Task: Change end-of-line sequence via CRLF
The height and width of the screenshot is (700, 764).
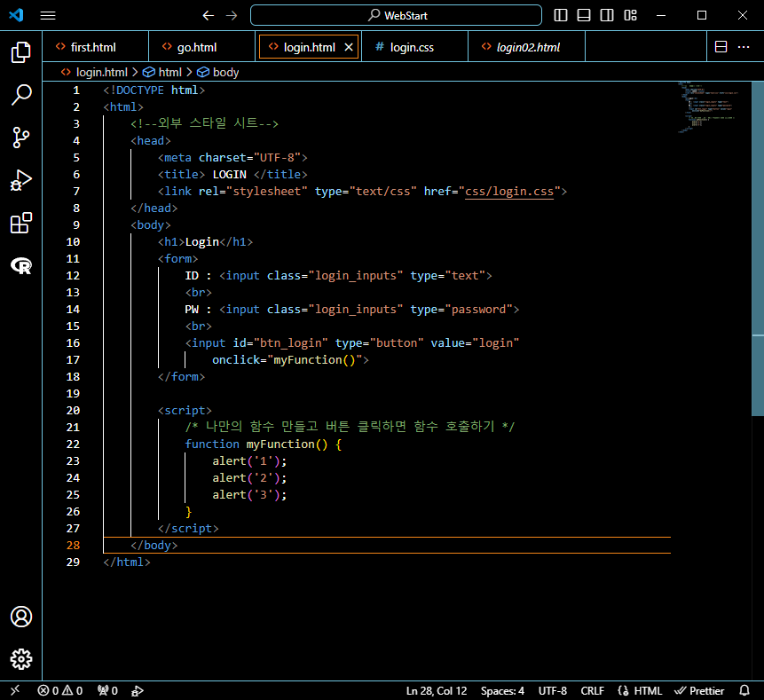Action: pos(593,691)
